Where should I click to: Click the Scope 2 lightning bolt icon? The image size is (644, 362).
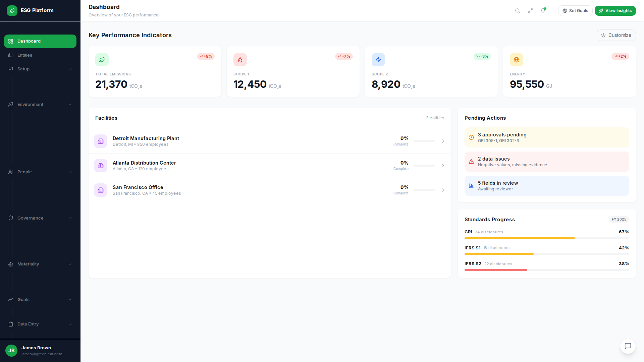[378, 60]
